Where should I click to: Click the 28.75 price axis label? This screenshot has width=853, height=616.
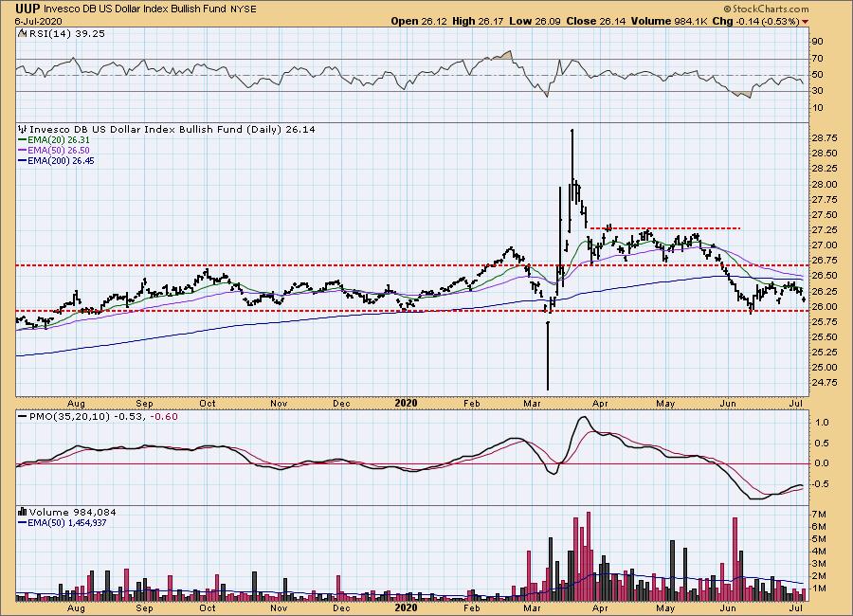click(x=825, y=138)
